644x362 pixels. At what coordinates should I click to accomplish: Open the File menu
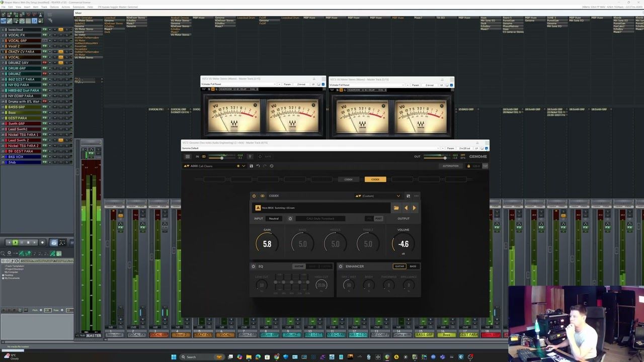pyautogui.click(x=4, y=7)
